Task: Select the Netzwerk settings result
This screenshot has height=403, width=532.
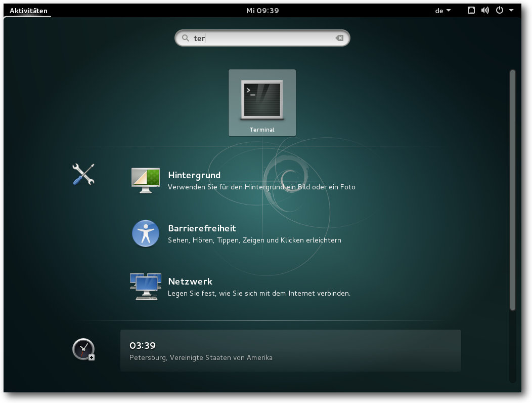Action: click(x=290, y=287)
